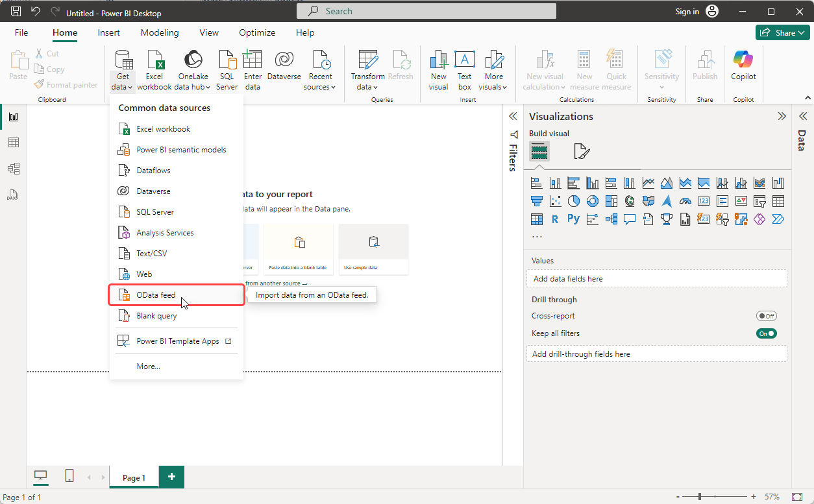This screenshot has height=504, width=814.
Task: Switch to the View ribbon tab
Action: point(209,32)
